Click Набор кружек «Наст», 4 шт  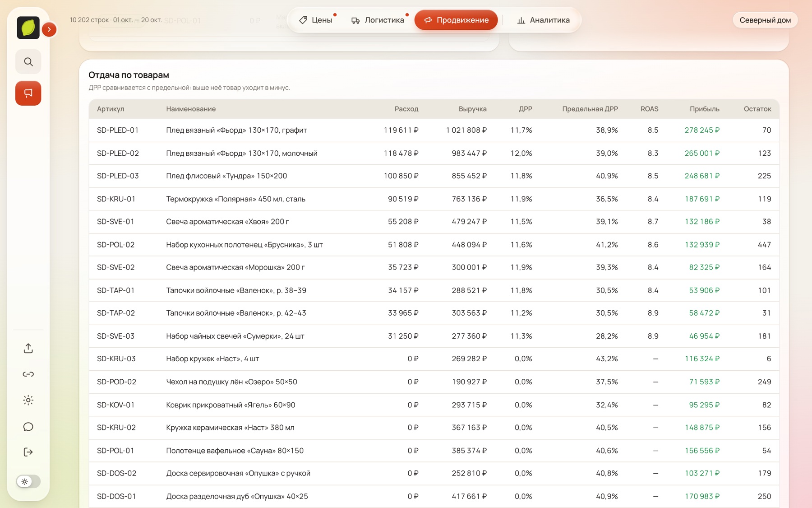click(212, 359)
